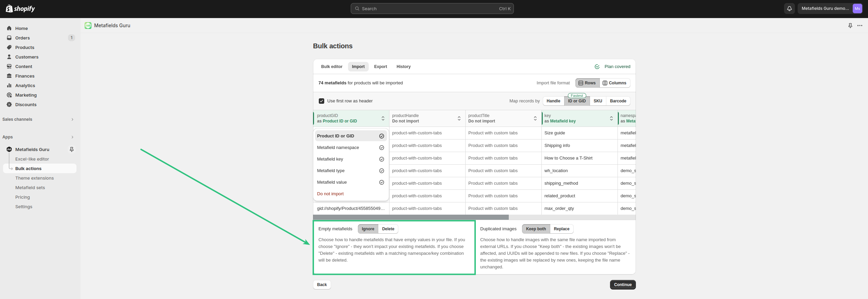Open the namespace column mapping dropdown
Screen dimensions: 868x299
[x=627, y=118]
